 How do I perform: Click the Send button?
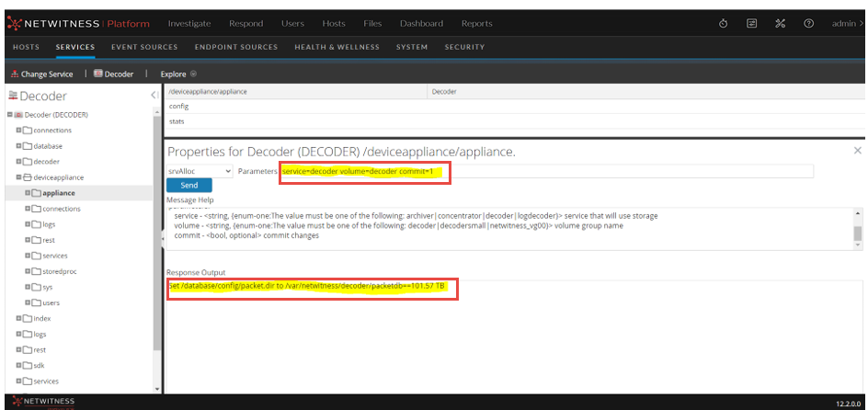[x=188, y=186]
